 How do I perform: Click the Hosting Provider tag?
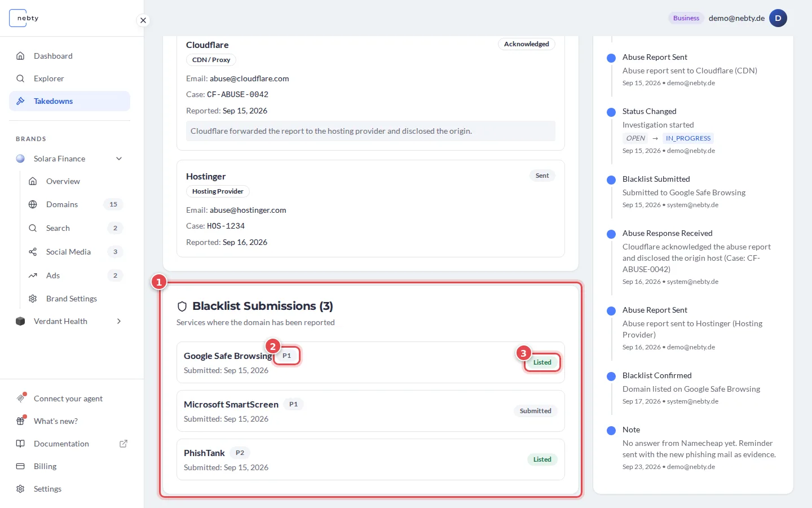[x=218, y=191]
